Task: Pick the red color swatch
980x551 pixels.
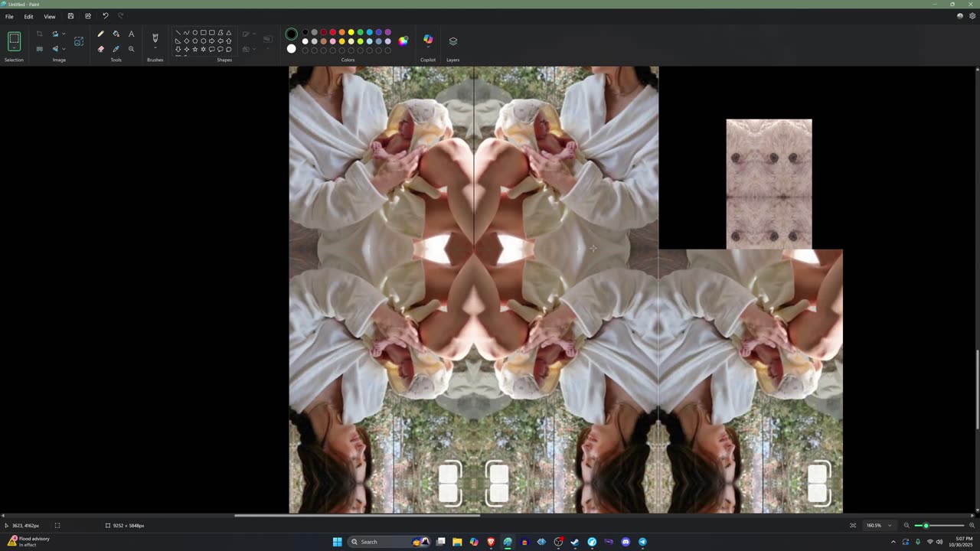Action: point(332,32)
